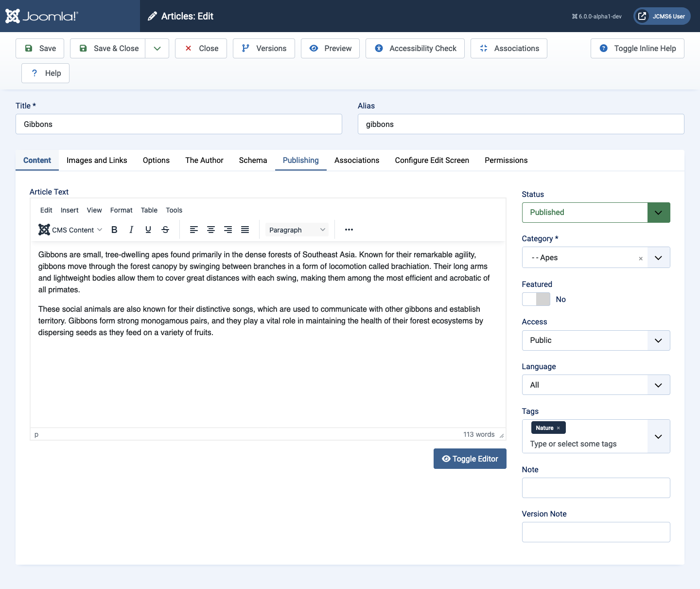Apply italic formatting in the editor
The width and height of the screenshot is (700, 589).
click(131, 230)
